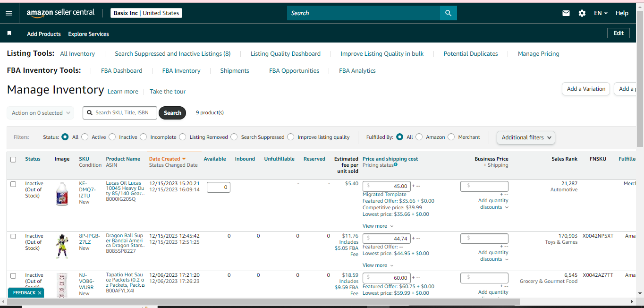Open settings gear icon

click(582, 13)
